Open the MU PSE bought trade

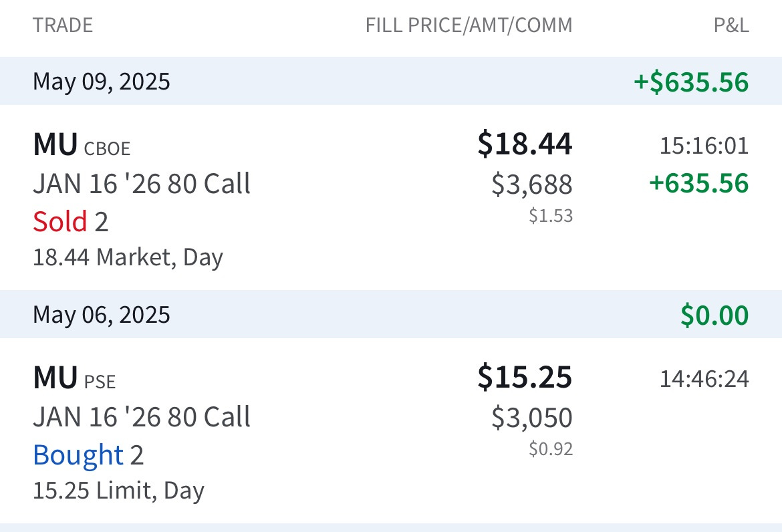[x=391, y=431]
